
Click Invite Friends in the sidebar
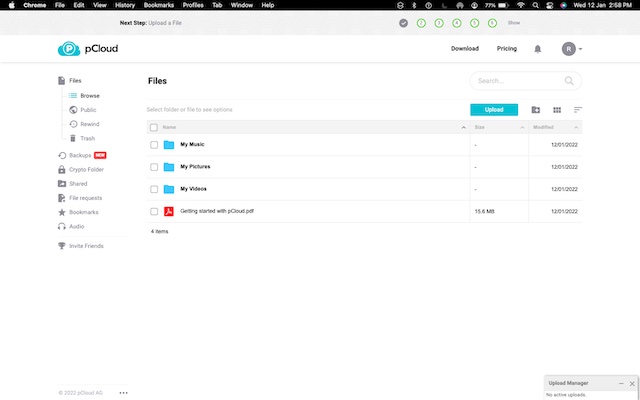[x=81, y=246]
